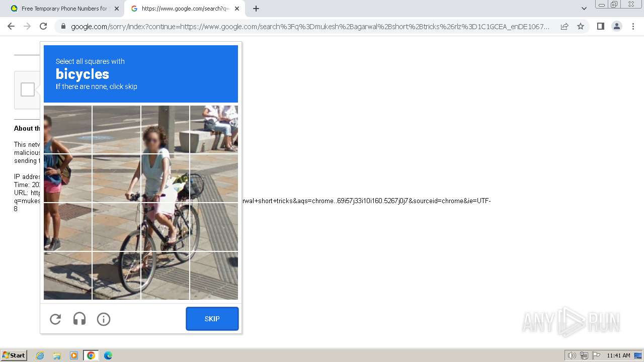Click the reCAPTCHA reload challenge icon
The image size is (644, 362).
[x=55, y=319]
